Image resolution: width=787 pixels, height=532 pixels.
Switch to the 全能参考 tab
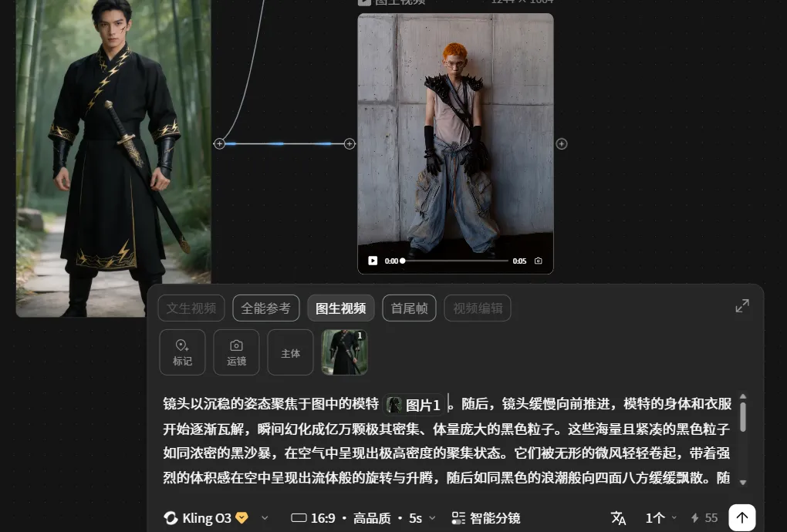(x=266, y=308)
